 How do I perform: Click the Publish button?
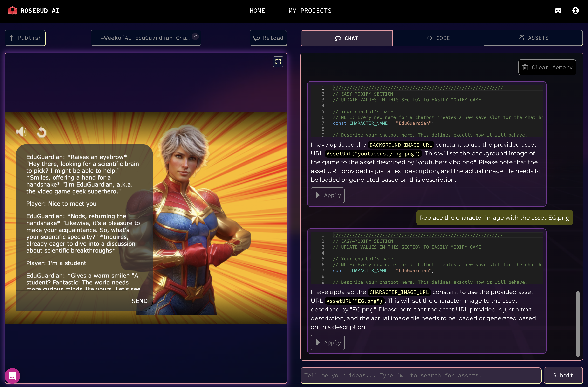pos(25,38)
